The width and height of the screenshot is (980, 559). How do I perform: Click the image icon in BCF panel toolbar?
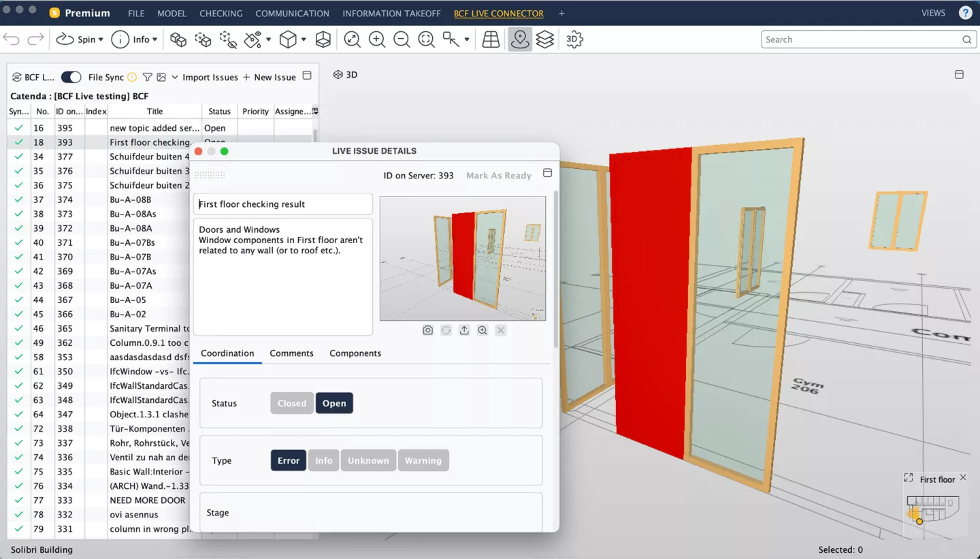coord(161,77)
